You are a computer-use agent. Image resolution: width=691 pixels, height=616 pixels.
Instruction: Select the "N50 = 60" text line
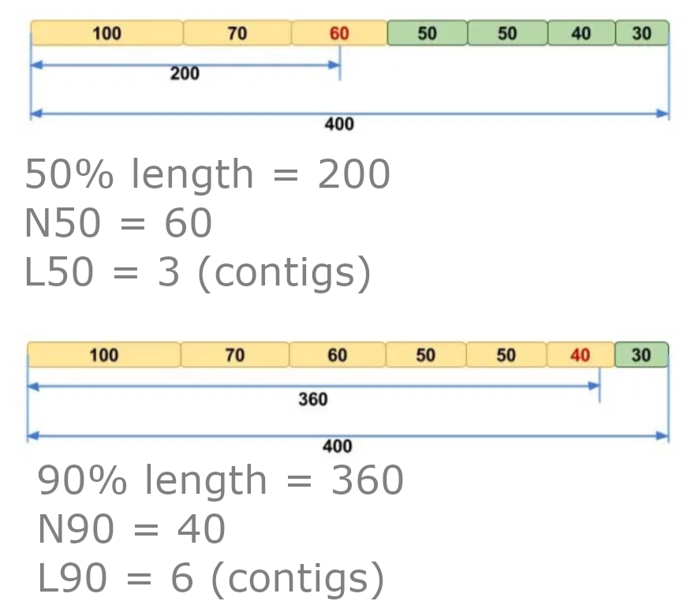coord(118,224)
